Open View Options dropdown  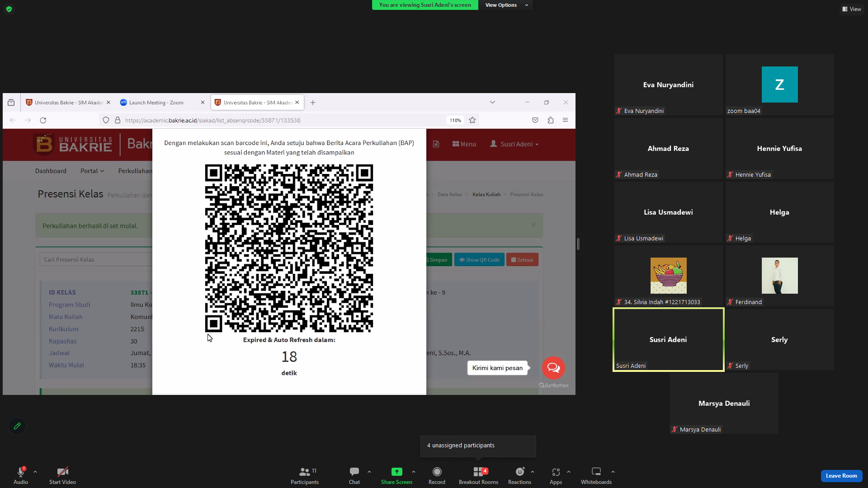(x=506, y=5)
